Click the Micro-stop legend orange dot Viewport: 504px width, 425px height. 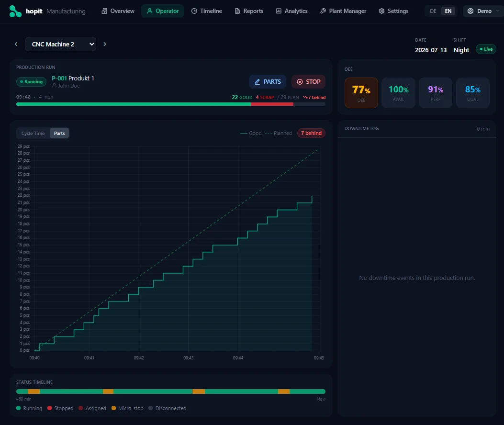[113, 408]
